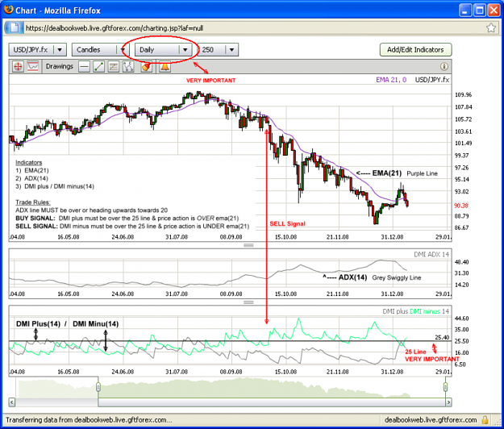Click the right handle of range navigator
The width and height of the screenshot is (504, 429).
click(x=445, y=387)
